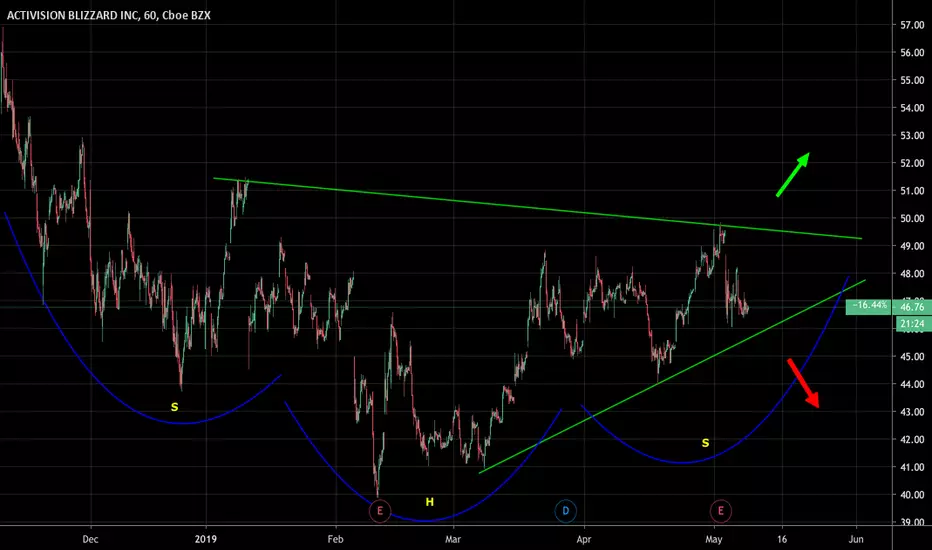Screen dimensions: 932x550
Task: Click the 43.00 price axis label
Action: [x=912, y=411]
